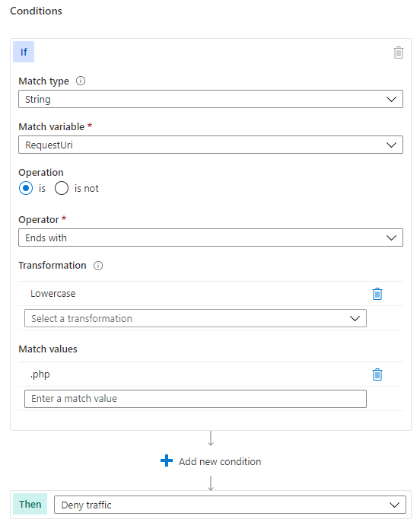Click the plus icon to add condition
The height and width of the screenshot is (529, 420).
click(x=167, y=460)
